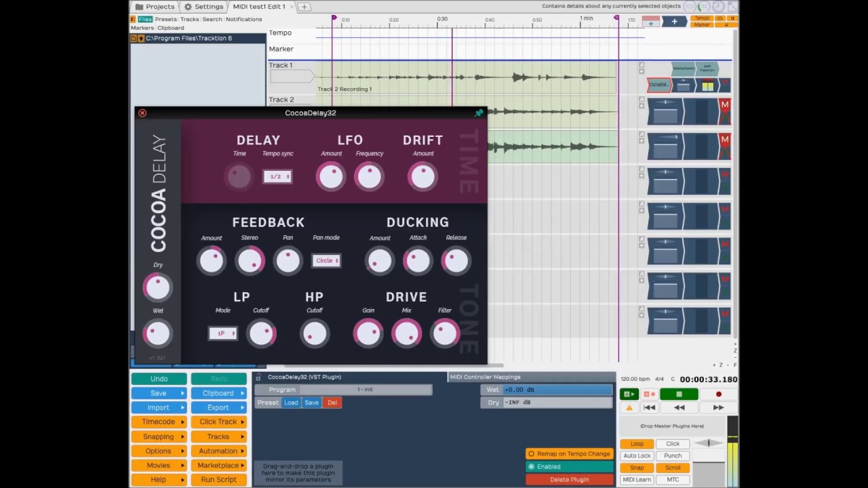Screen dimensions: 868x488
Task: Click the level meter plugin on Track 1
Action: (x=708, y=85)
